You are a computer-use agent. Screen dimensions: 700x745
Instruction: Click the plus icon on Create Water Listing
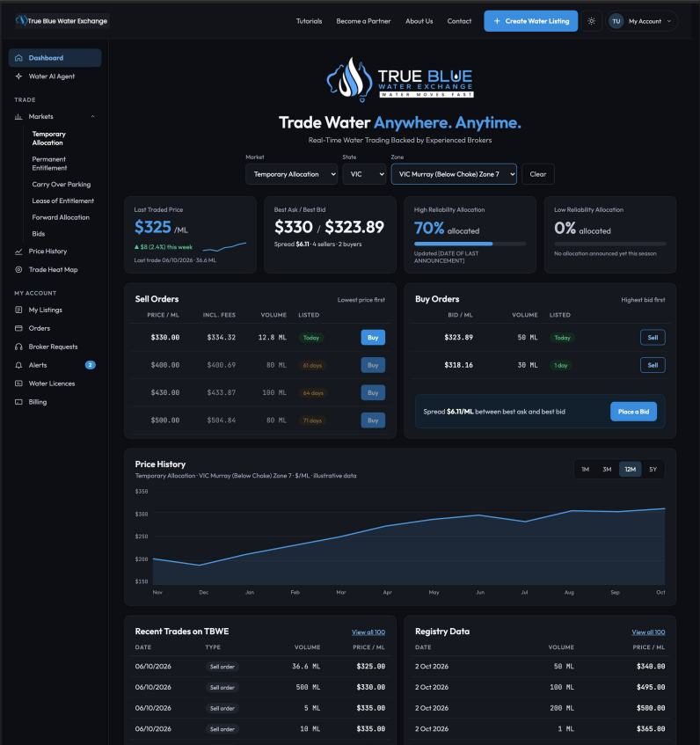point(497,21)
